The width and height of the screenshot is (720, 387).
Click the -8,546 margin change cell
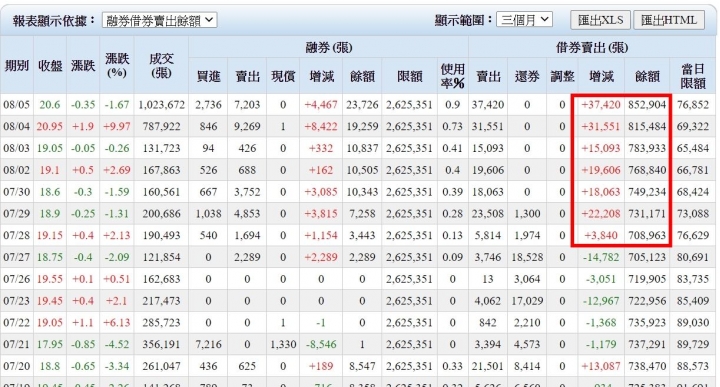[321, 344]
